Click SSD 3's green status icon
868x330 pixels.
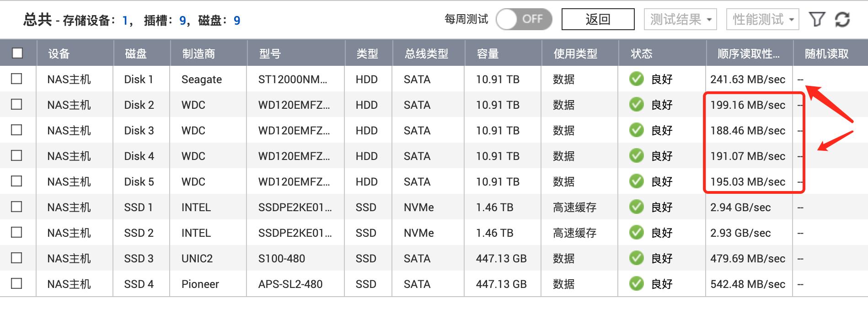click(636, 258)
